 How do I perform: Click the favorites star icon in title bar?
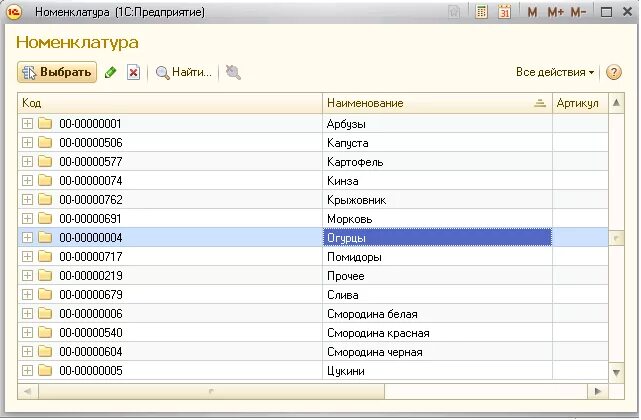[454, 12]
